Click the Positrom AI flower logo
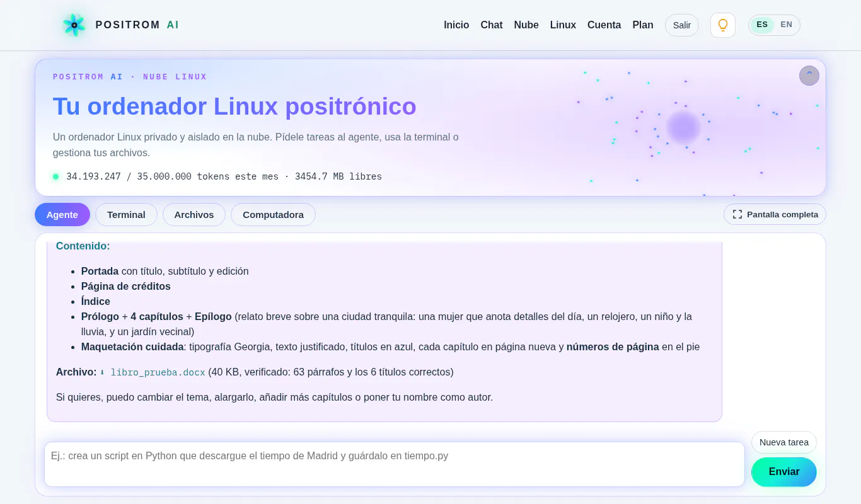861x504 pixels. point(74,25)
